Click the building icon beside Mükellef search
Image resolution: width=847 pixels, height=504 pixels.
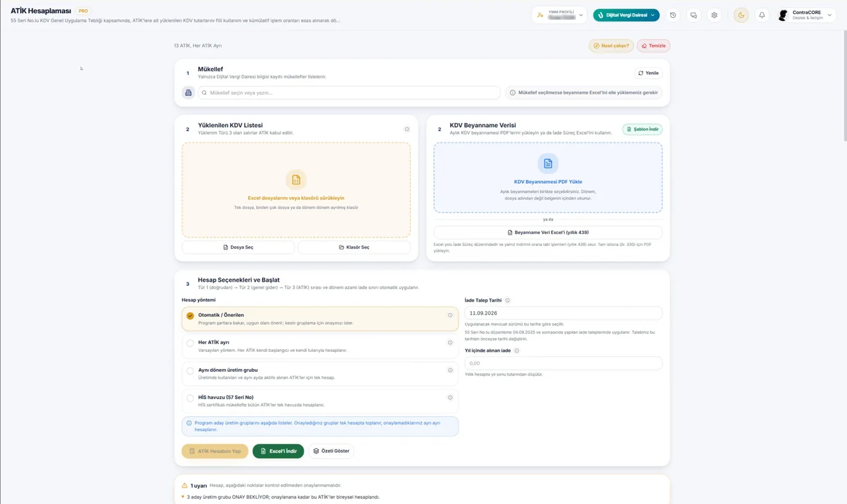(x=189, y=93)
